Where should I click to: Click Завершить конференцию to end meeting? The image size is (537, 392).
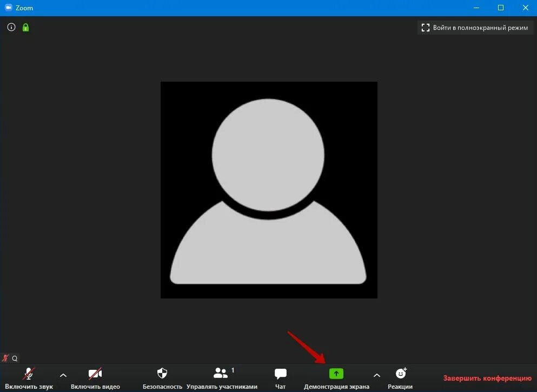[487, 378]
